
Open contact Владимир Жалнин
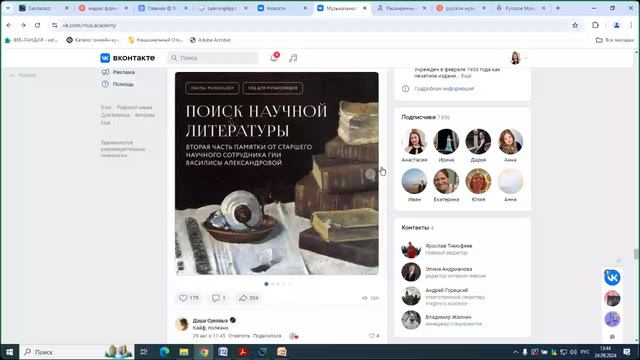tap(448, 317)
